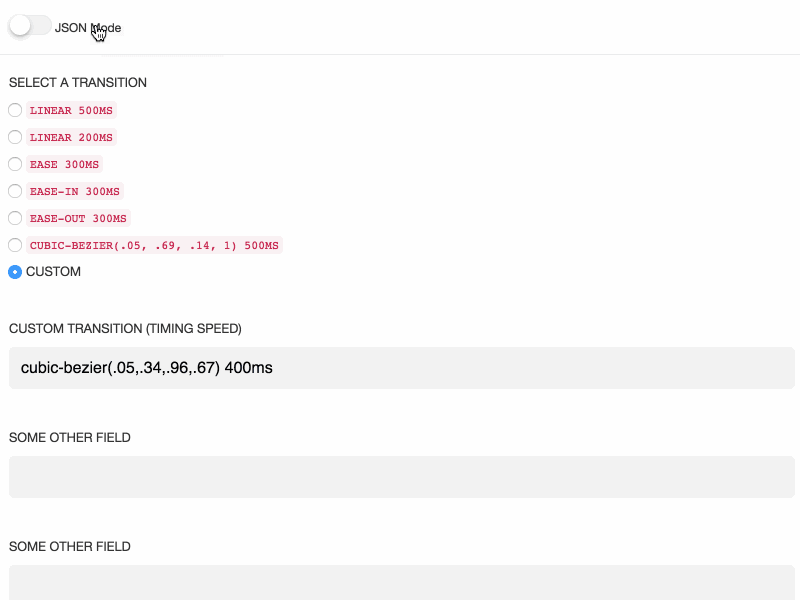Image resolution: width=800 pixels, height=600 pixels.
Task: Choose the EASE 300MS transition
Action: [x=15, y=164]
